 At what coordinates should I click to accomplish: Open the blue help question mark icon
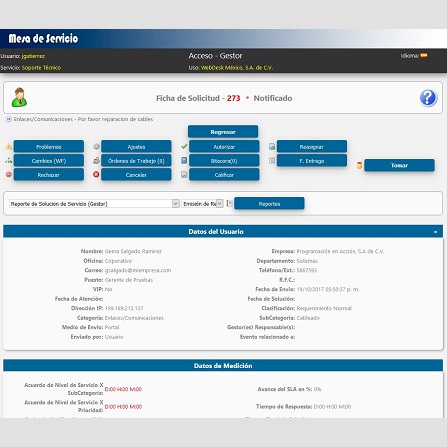pos(428,98)
